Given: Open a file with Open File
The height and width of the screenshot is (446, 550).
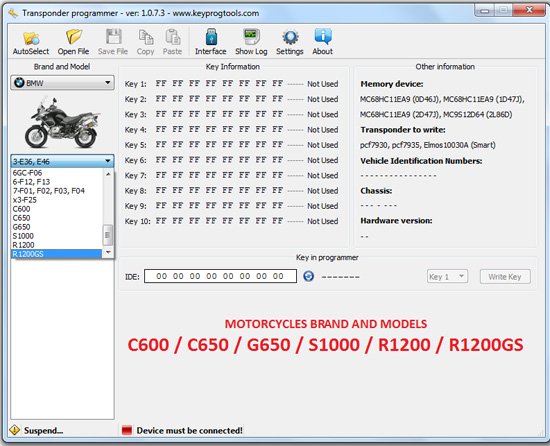Looking at the screenshot, I should (73, 42).
